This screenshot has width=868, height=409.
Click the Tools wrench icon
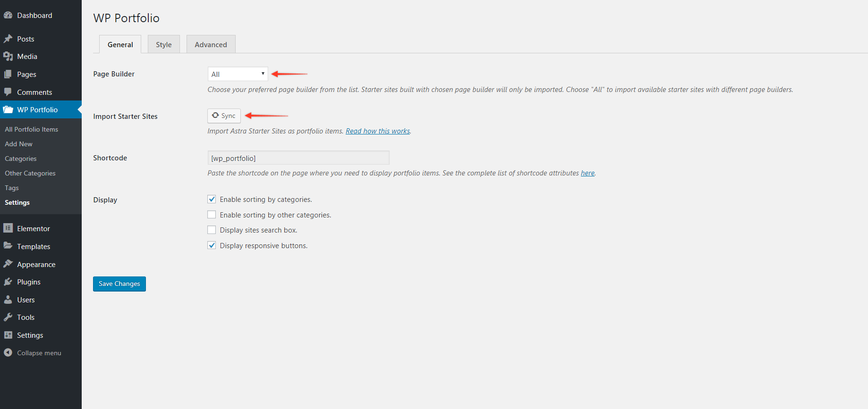click(x=8, y=317)
